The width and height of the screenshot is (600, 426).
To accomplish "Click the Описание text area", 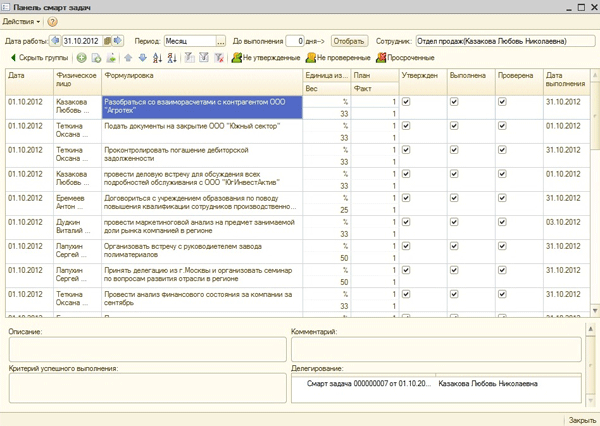I will [x=148, y=349].
